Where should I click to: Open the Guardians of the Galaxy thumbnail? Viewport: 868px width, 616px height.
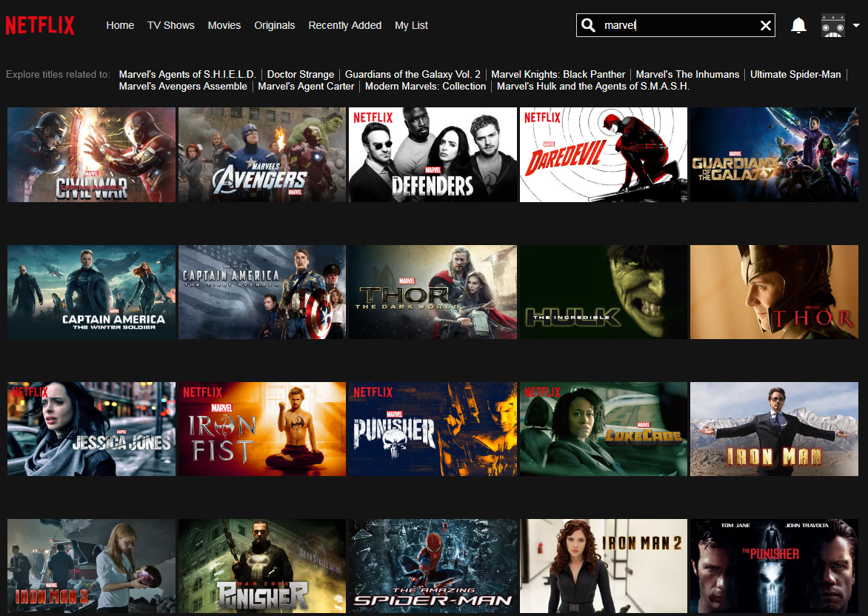click(775, 155)
